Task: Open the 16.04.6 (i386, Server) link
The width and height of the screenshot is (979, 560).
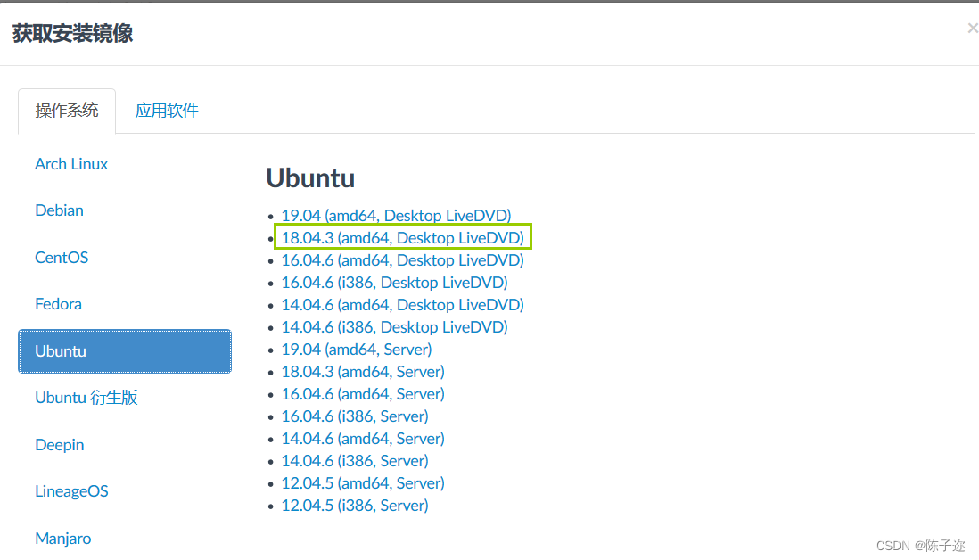Action: coord(355,416)
